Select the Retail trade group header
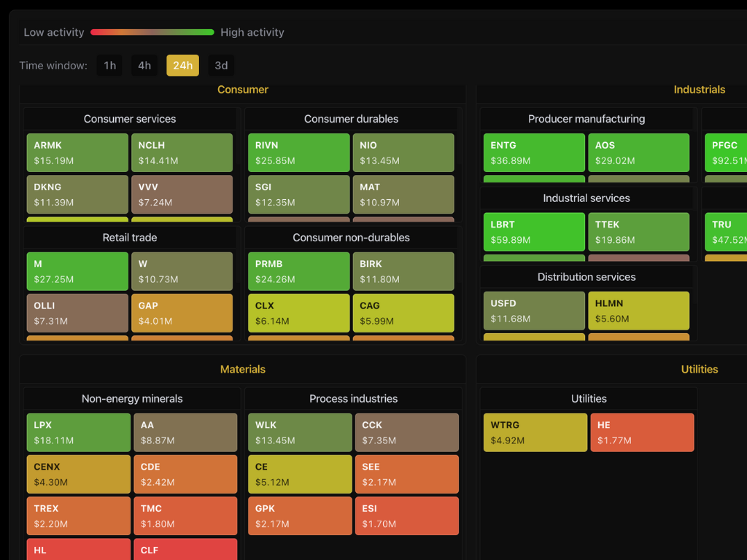The height and width of the screenshot is (560, 747). tap(130, 238)
